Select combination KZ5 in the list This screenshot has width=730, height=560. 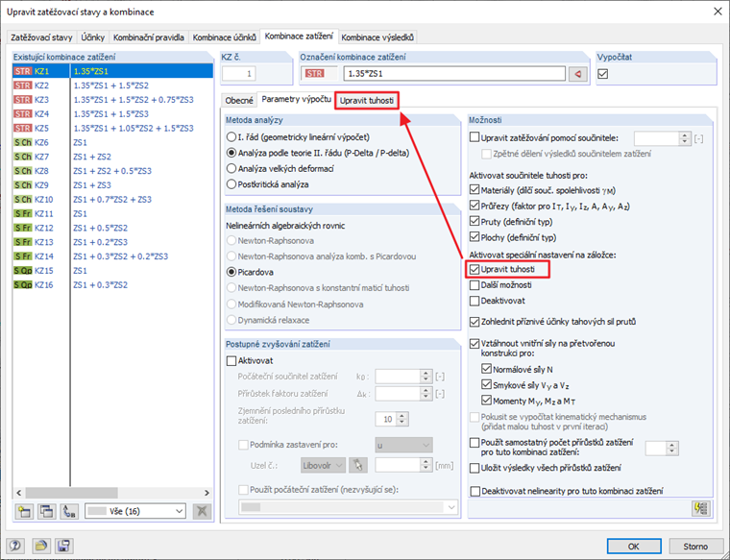112,128
